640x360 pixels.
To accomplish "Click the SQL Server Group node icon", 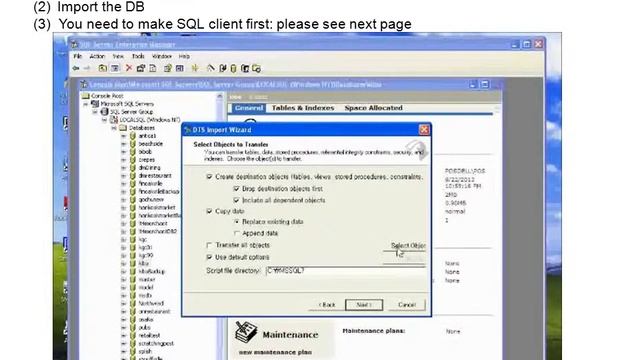I will tap(104, 111).
